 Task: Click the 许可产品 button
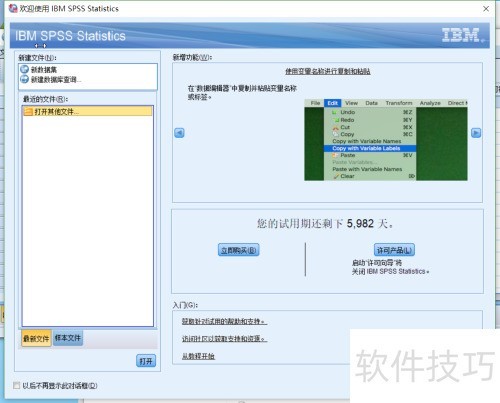click(x=394, y=250)
